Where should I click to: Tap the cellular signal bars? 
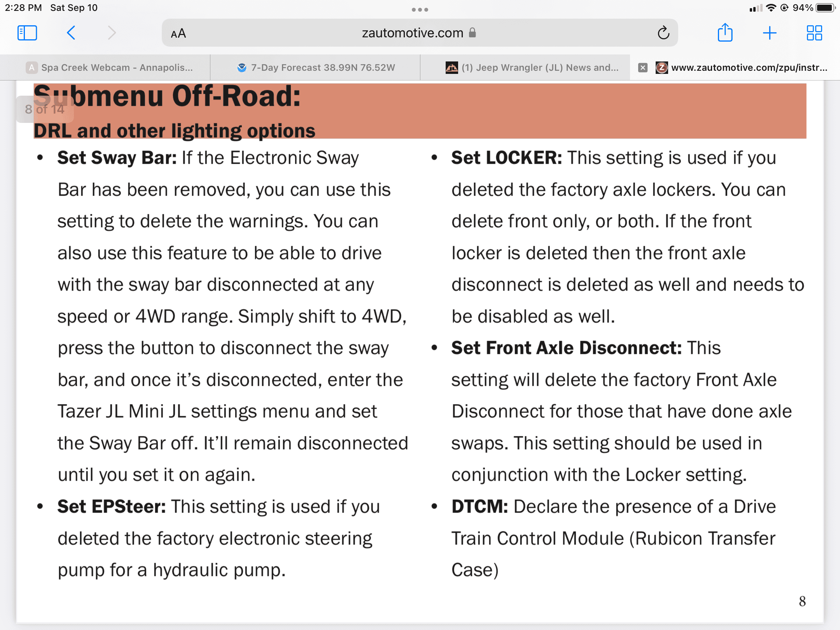[756, 8]
